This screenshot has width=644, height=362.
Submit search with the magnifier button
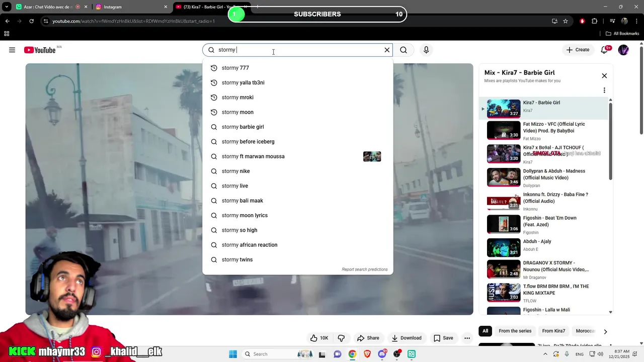(x=404, y=50)
